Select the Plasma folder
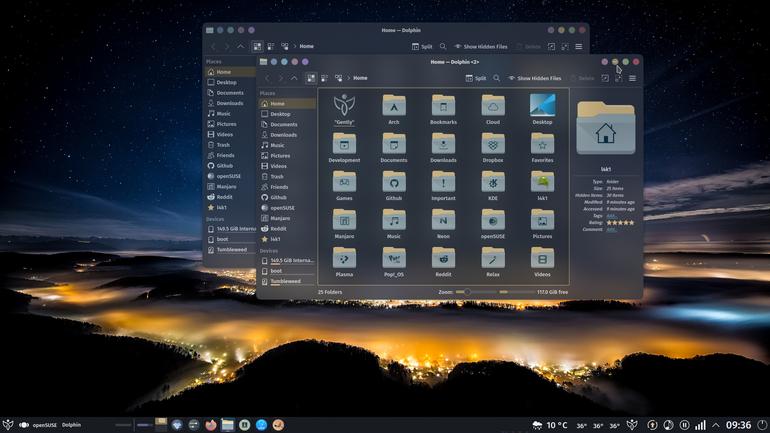Image resolution: width=770 pixels, height=433 pixels. (344, 262)
